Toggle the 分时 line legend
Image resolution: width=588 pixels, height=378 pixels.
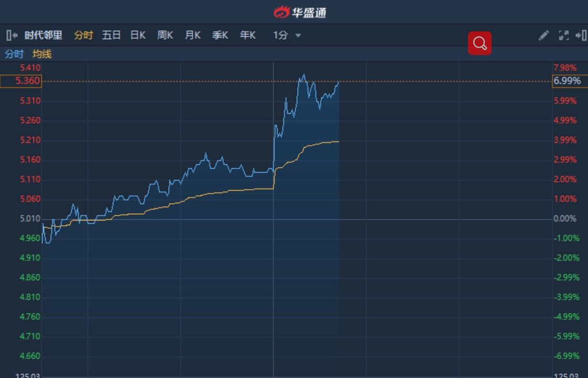point(14,54)
